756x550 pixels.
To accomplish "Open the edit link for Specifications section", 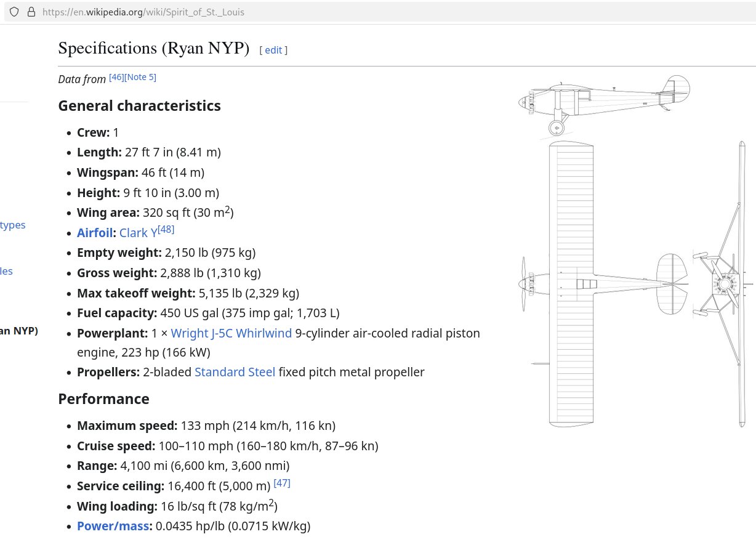I will click(273, 50).
